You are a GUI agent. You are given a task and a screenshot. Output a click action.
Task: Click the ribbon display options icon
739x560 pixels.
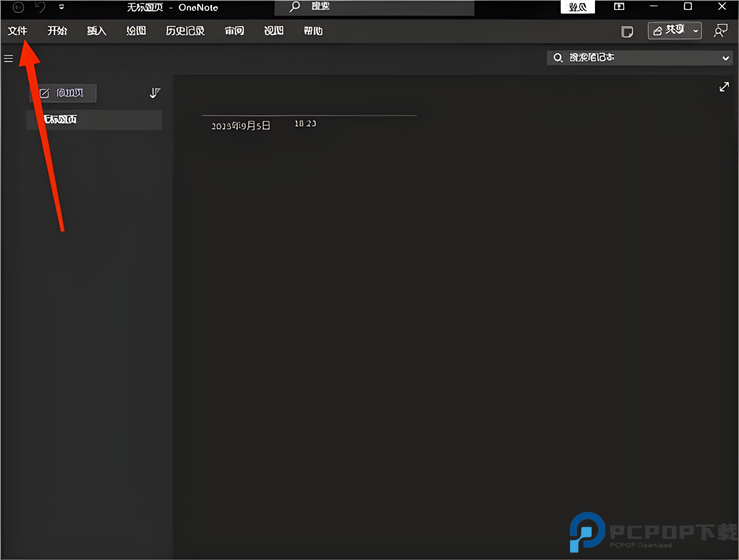(619, 6)
